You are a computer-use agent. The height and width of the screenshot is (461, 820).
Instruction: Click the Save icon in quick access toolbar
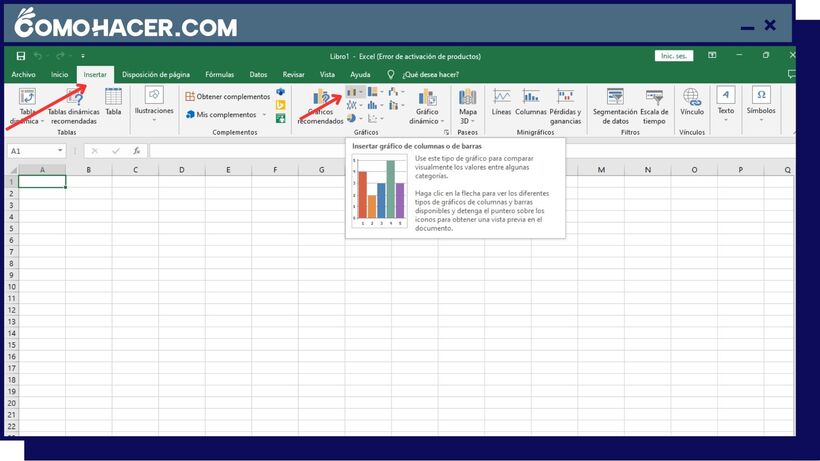pos(21,56)
